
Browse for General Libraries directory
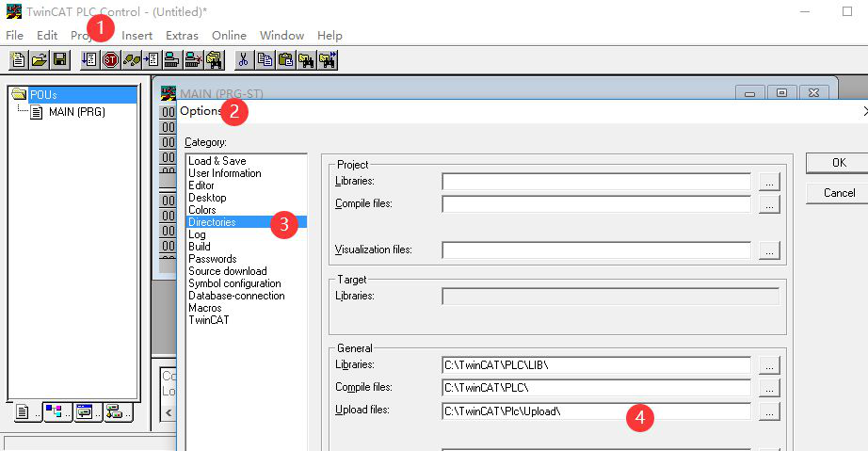tap(769, 365)
